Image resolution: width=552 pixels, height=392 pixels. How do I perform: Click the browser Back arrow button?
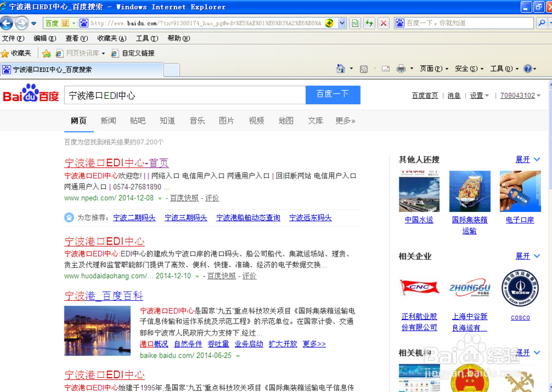pyautogui.click(x=7, y=24)
